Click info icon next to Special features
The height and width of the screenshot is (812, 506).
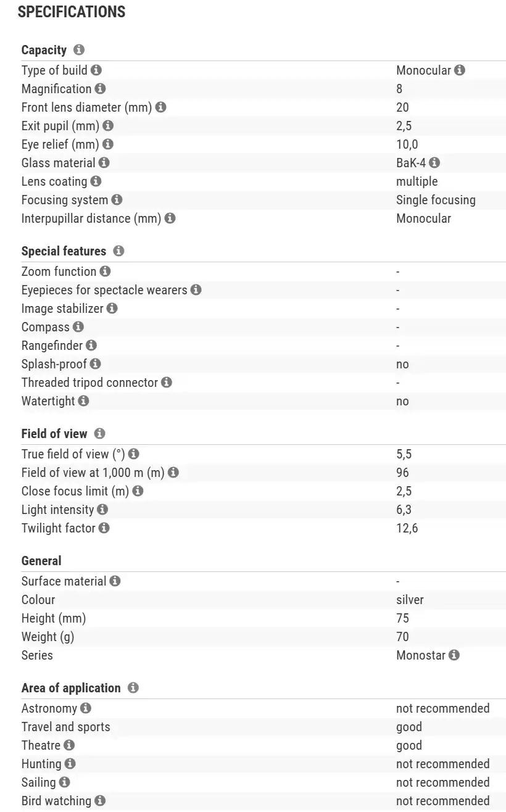(x=118, y=251)
